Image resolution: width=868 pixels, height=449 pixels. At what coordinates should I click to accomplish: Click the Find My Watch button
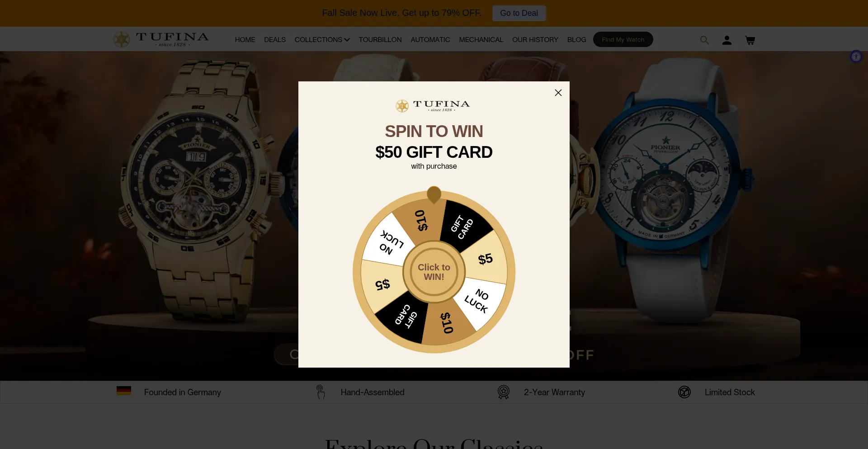[623, 39]
